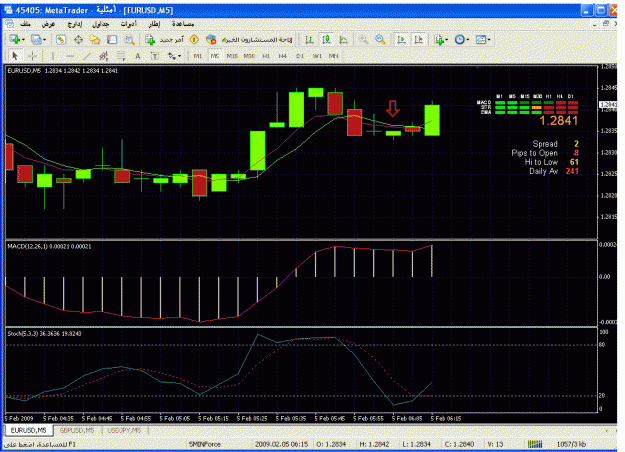Click the large 1.2841 price readout

pyautogui.click(x=558, y=120)
